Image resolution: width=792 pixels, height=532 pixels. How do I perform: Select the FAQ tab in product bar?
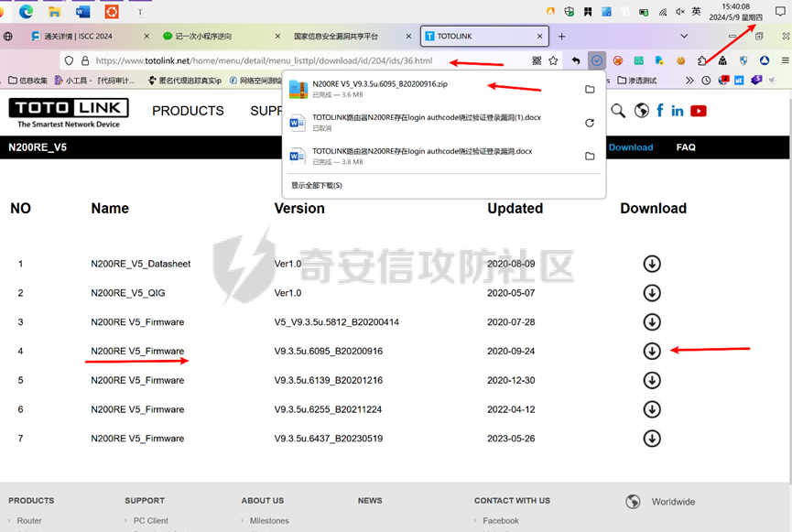686,147
